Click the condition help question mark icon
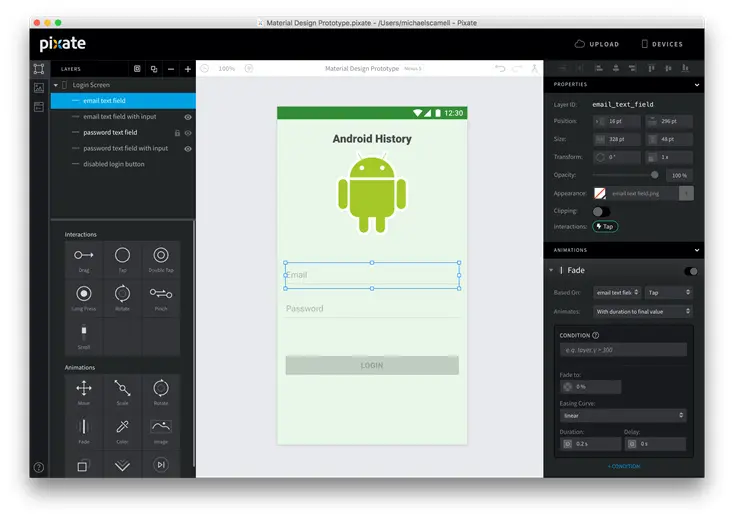The image size is (734, 520). (x=595, y=335)
